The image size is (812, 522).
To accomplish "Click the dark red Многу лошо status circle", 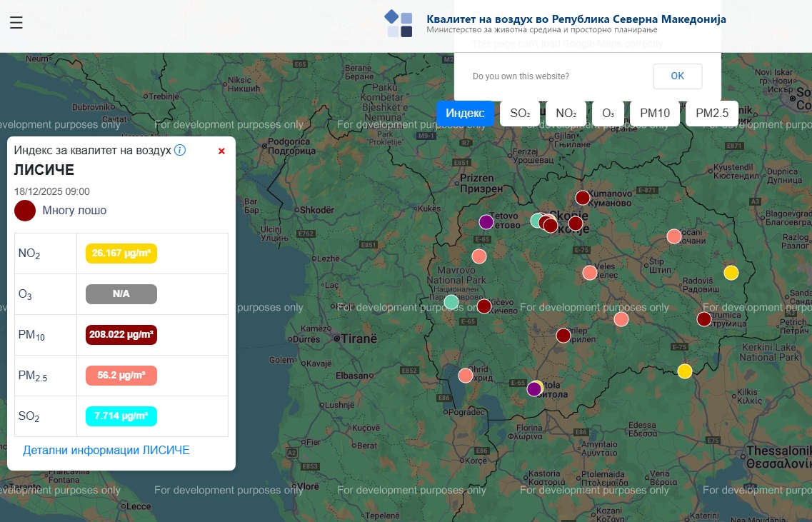I will tap(25, 211).
